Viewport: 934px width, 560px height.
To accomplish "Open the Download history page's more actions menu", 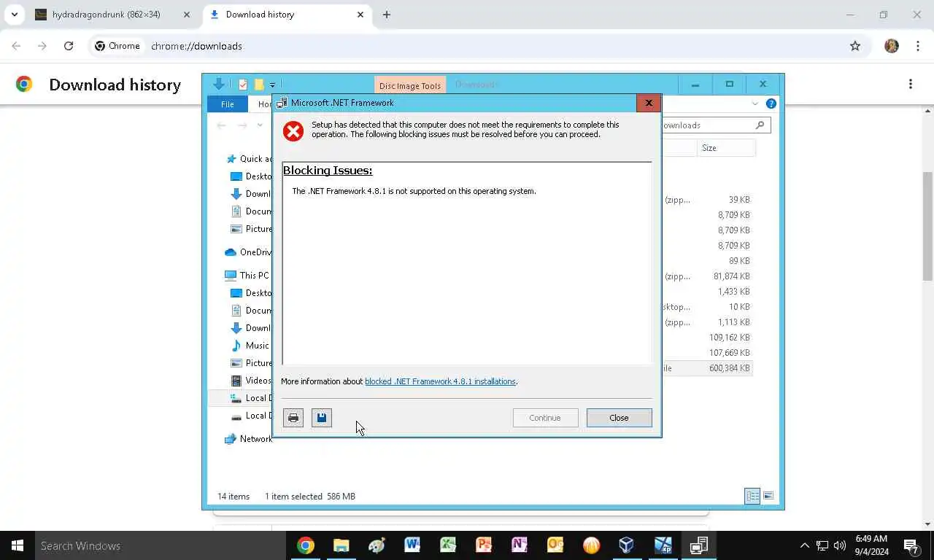I will [x=911, y=85].
